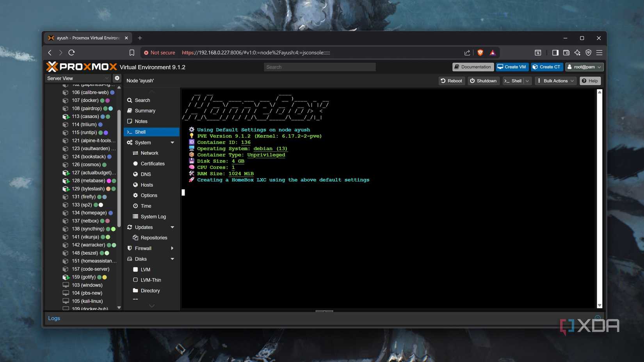Open the browser hamburger menu
Image resolution: width=644 pixels, height=362 pixels.
point(600,53)
